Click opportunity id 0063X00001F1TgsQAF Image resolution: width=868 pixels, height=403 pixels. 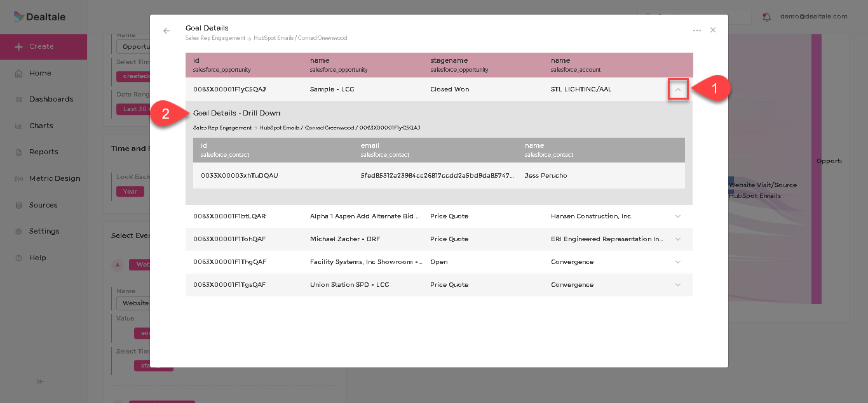coord(229,285)
